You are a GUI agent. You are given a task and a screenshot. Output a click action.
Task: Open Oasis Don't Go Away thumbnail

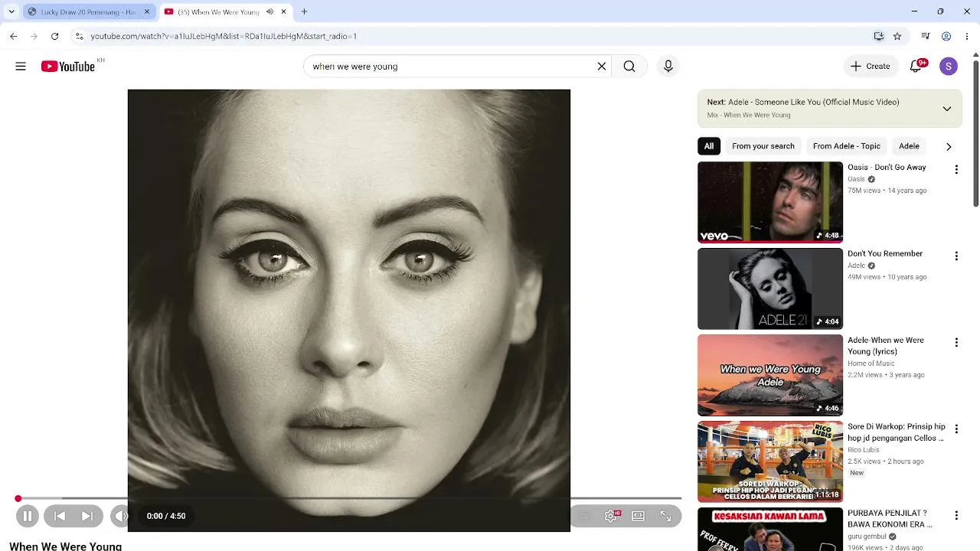tap(770, 202)
